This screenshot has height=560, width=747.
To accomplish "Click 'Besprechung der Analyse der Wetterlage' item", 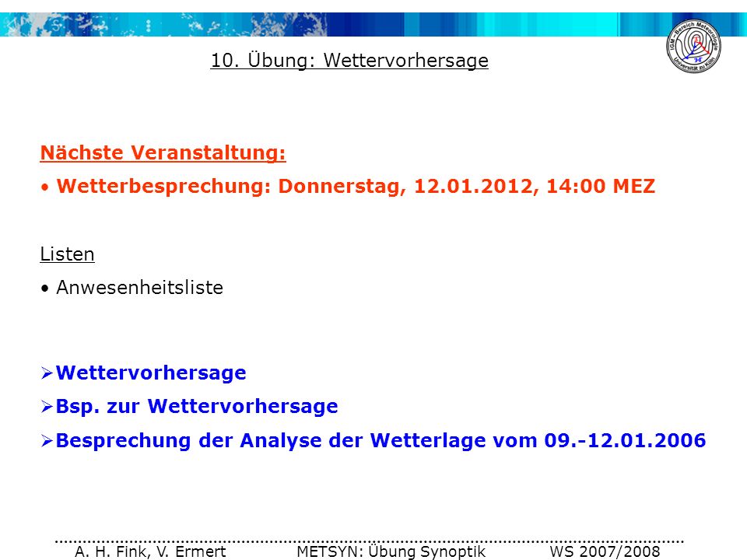I will click(381, 440).
